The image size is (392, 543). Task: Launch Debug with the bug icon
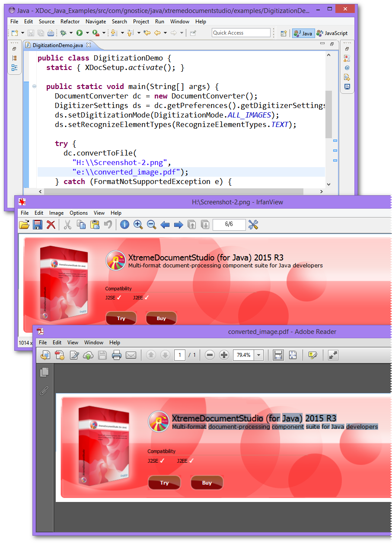(64, 33)
